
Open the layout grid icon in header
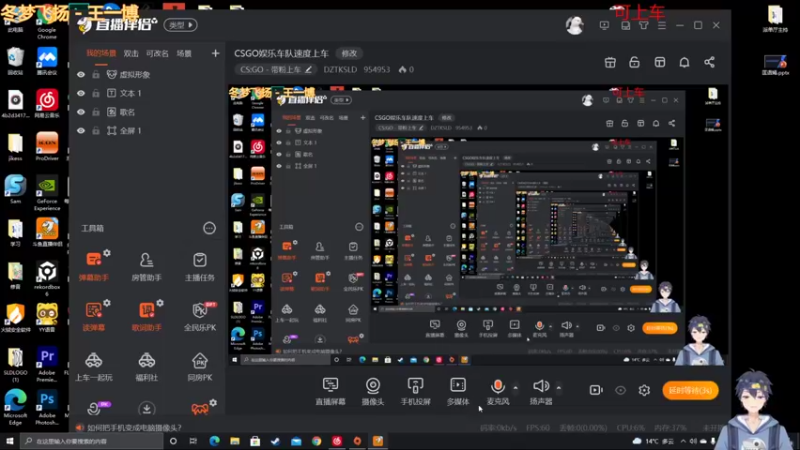tap(660, 62)
